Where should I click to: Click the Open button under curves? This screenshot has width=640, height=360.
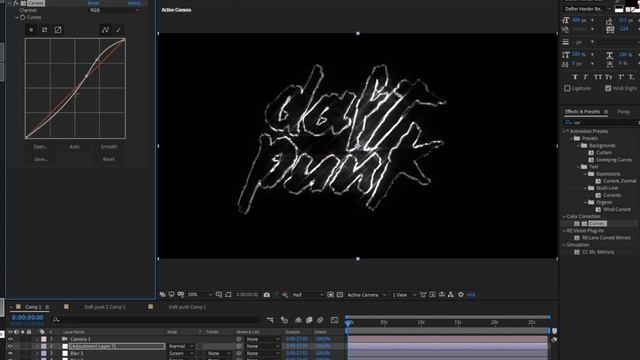point(40,147)
